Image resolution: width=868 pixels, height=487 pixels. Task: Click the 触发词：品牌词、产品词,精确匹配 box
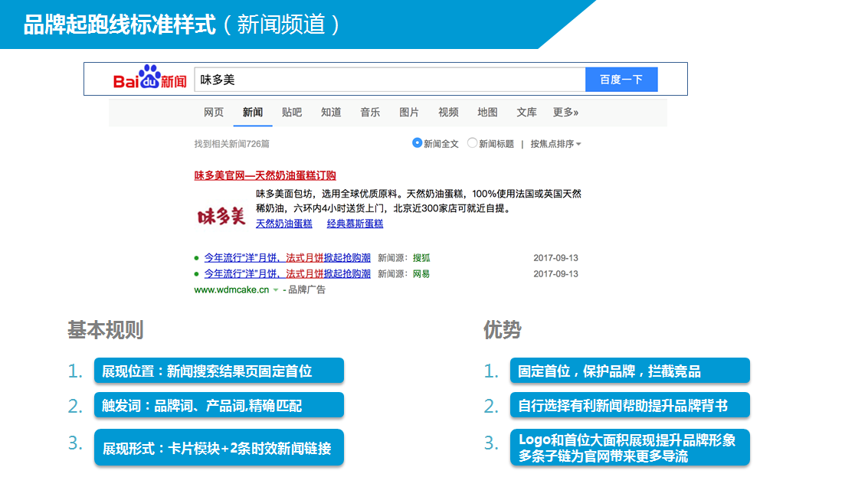(218, 405)
